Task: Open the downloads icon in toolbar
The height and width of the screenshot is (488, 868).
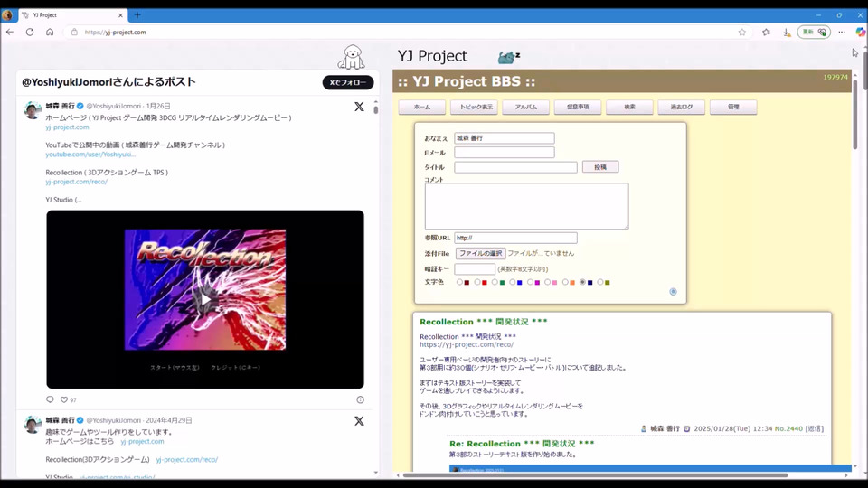Action: (x=787, y=33)
